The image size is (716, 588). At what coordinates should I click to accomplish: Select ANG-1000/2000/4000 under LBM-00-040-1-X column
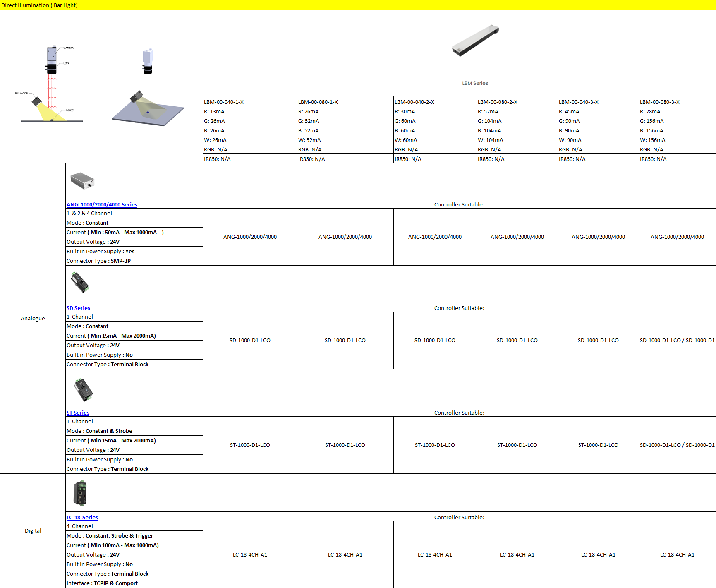pos(250,237)
